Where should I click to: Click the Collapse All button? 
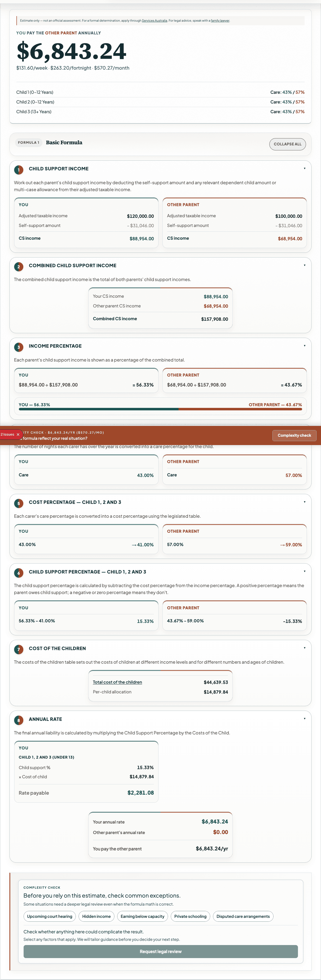pyautogui.click(x=287, y=144)
